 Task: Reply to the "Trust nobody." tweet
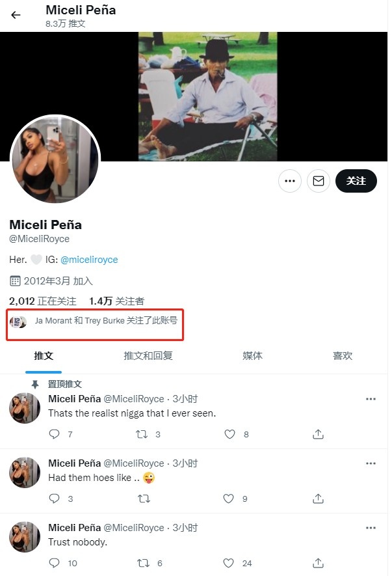click(55, 563)
